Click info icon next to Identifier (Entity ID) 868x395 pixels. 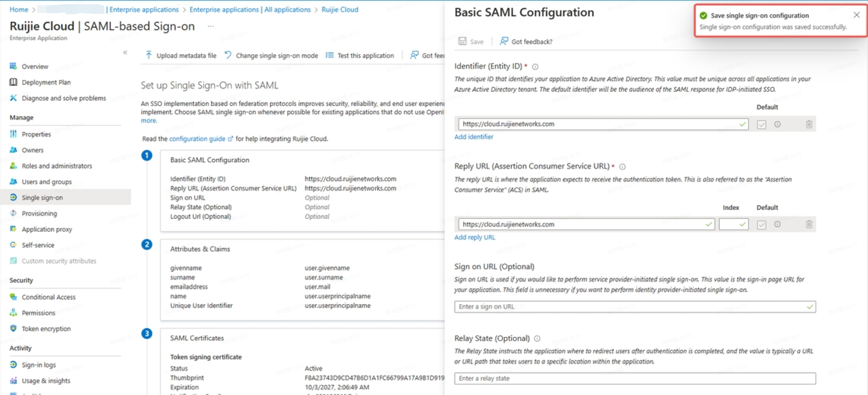click(535, 67)
